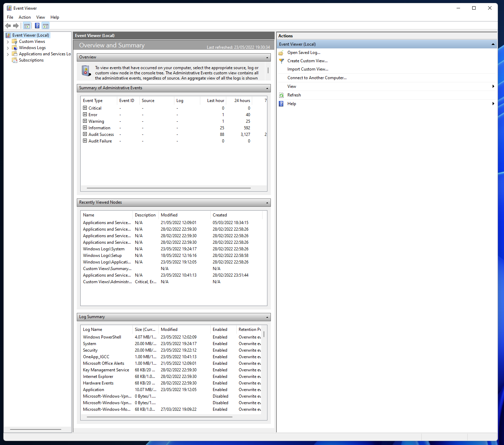This screenshot has width=504, height=445.
Task: Expand Custom Views tree node
Action: pyautogui.click(x=8, y=42)
